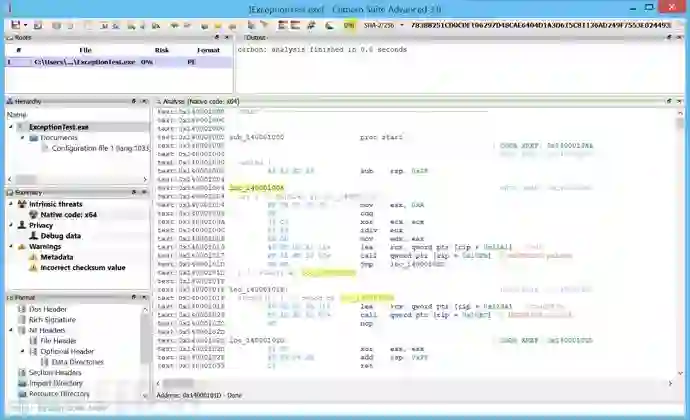
Task: Float the Summary panel
Action: click(x=134, y=192)
